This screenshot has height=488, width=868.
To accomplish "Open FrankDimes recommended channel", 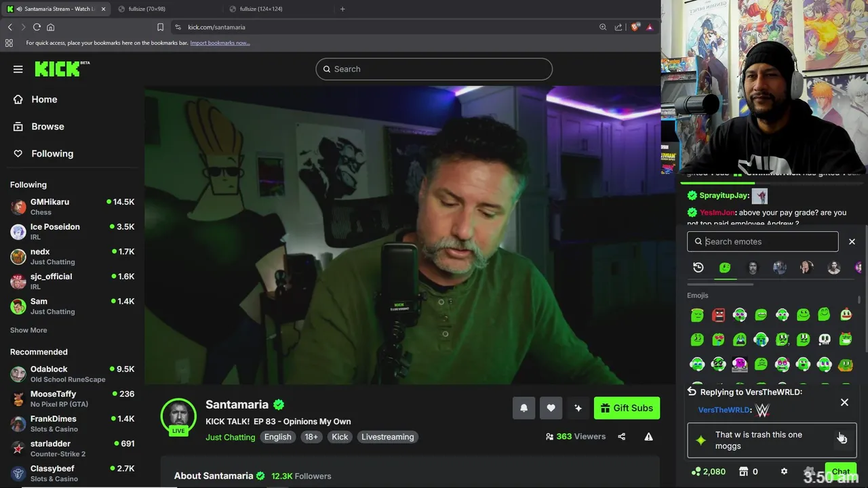I will (x=72, y=424).
